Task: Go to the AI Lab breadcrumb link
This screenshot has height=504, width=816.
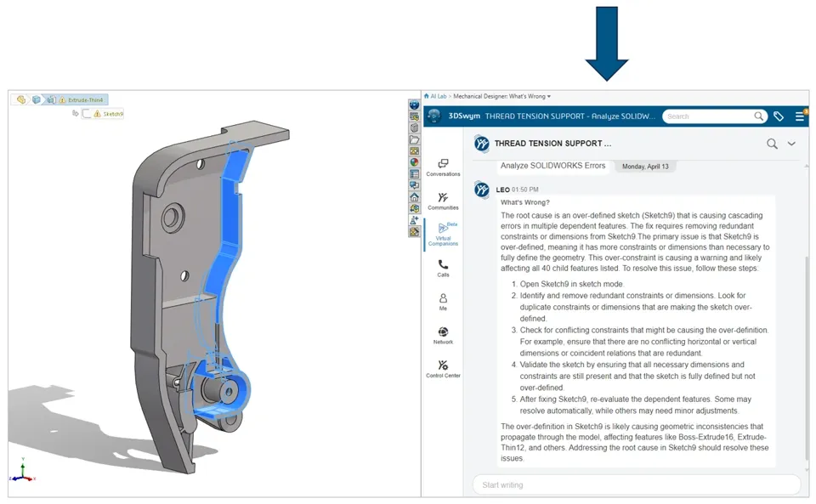Action: 439,96
